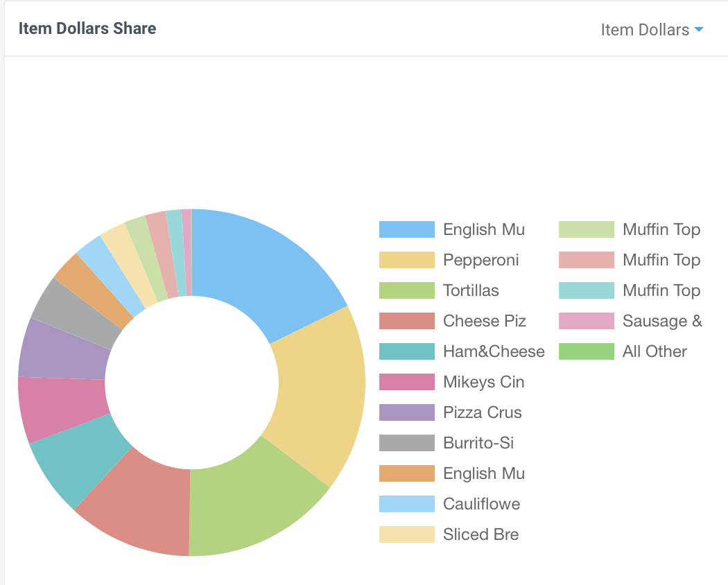The image size is (728, 585).
Task: Click the Mikeys Cin legend color box
Action: [x=407, y=382]
